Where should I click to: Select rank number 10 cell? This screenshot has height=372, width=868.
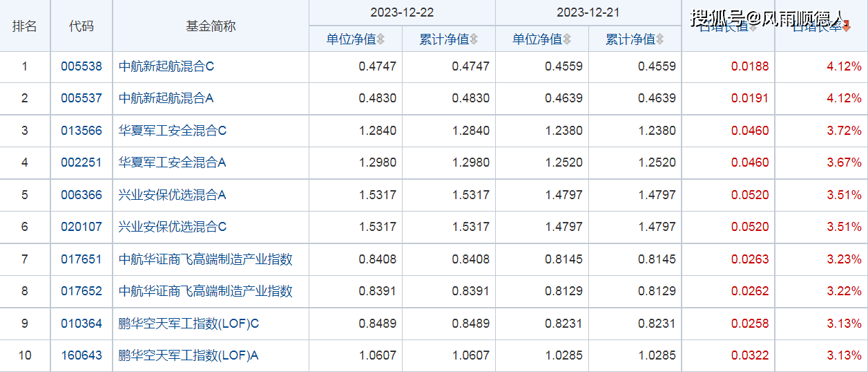[x=25, y=355]
